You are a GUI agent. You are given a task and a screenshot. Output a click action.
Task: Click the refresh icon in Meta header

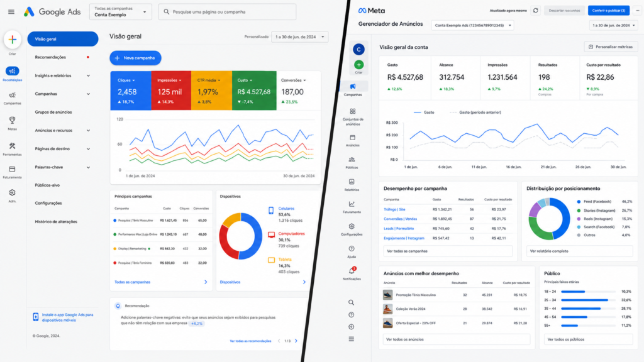click(536, 11)
